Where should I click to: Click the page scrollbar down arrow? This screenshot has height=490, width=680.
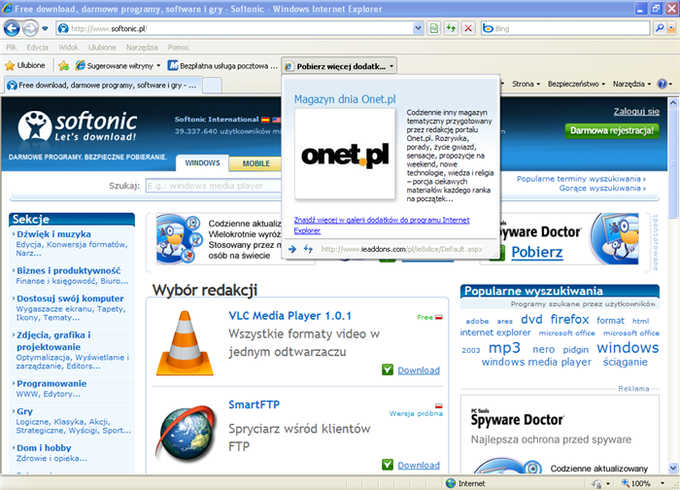(673, 468)
